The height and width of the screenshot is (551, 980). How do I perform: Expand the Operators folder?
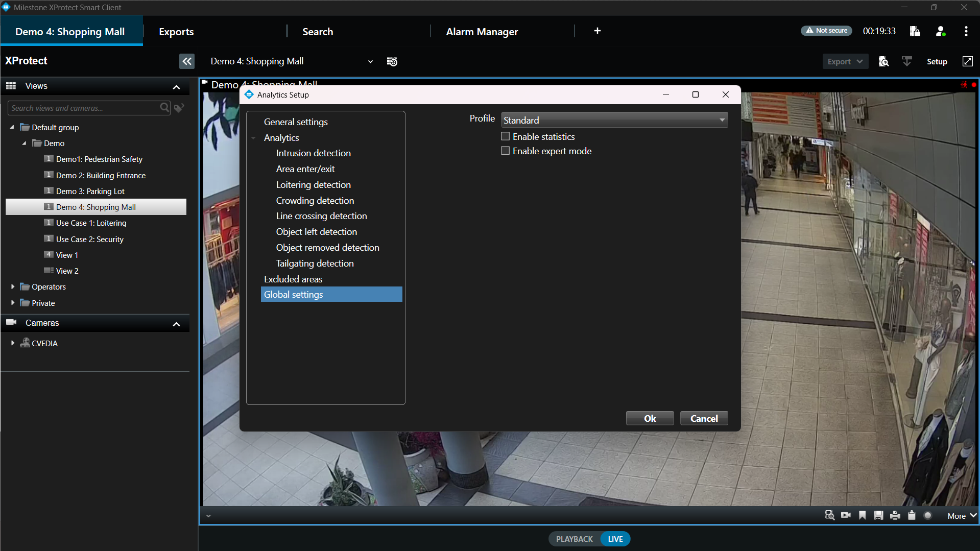(x=13, y=286)
